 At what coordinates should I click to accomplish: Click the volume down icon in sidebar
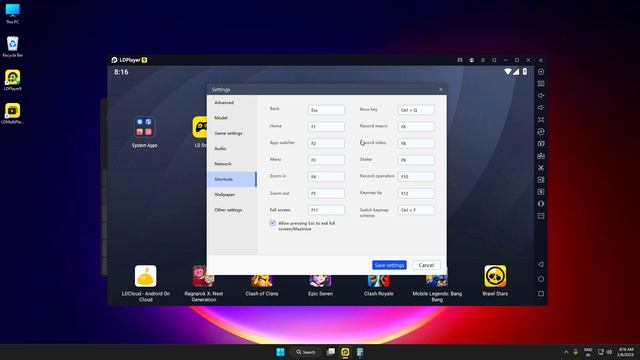click(x=541, y=108)
